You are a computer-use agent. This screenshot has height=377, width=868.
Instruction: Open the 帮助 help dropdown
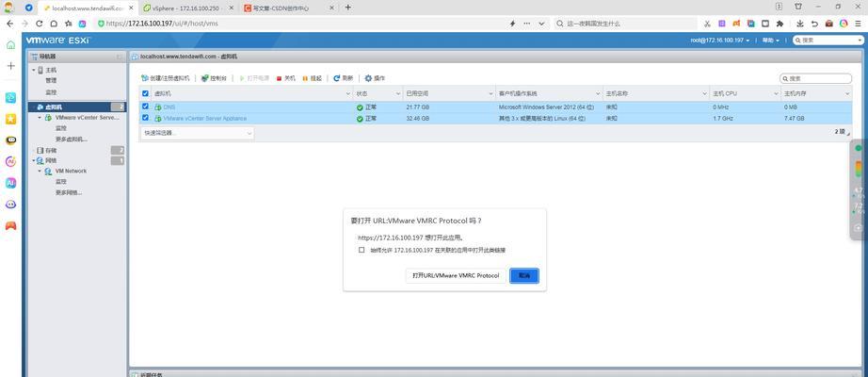point(771,41)
